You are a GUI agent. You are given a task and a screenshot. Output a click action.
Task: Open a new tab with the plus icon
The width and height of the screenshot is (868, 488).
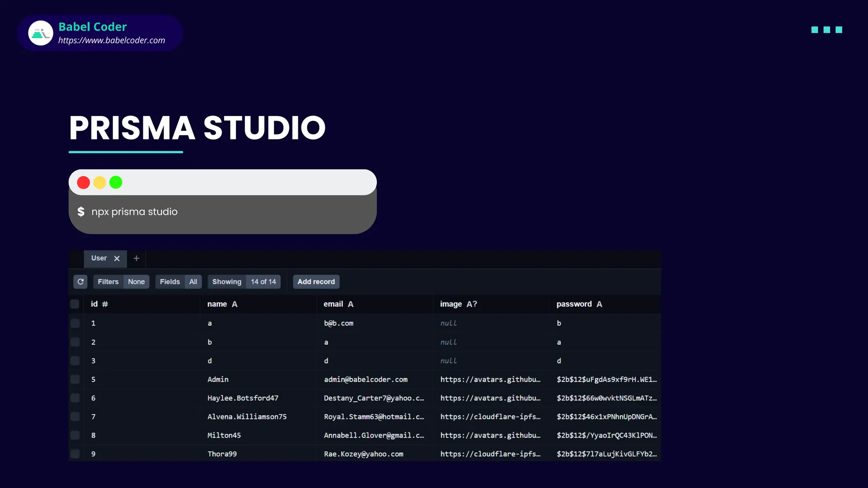[136, 258]
